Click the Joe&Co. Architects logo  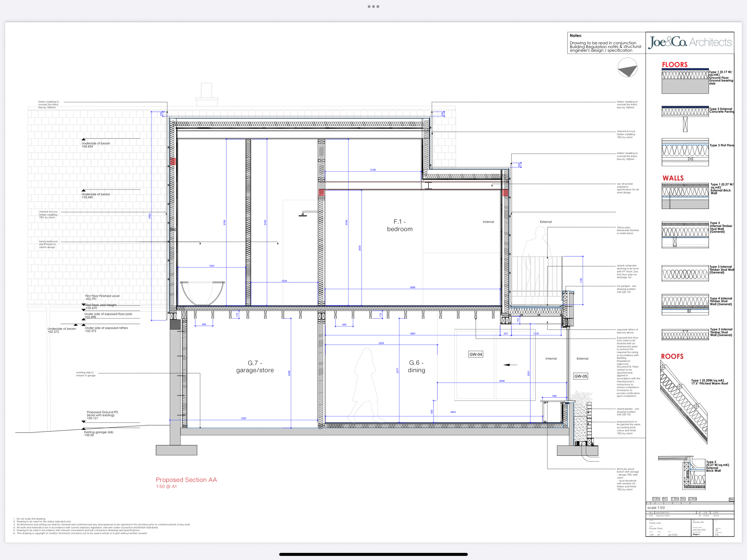point(689,42)
